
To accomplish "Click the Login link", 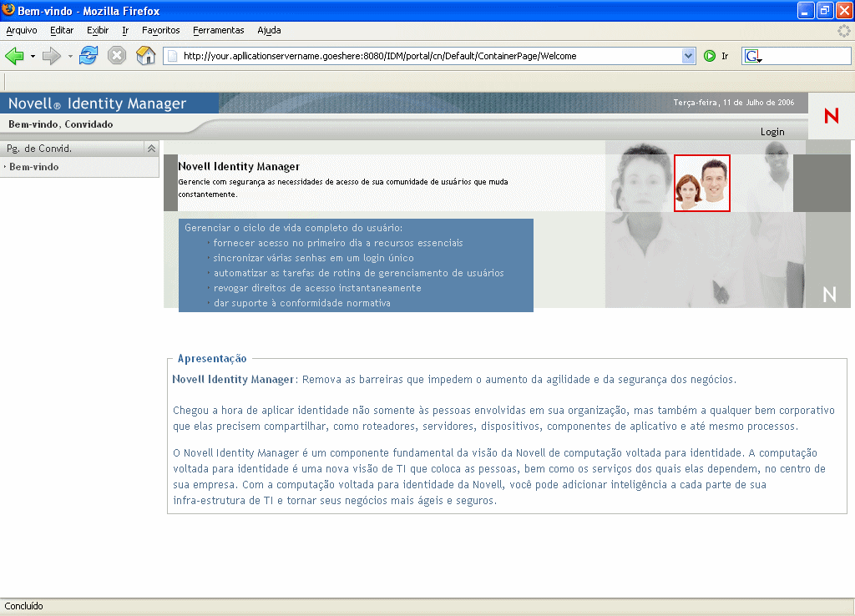I will (x=772, y=132).
